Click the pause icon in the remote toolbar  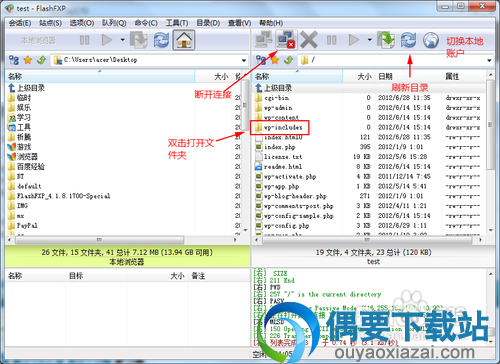click(331, 40)
